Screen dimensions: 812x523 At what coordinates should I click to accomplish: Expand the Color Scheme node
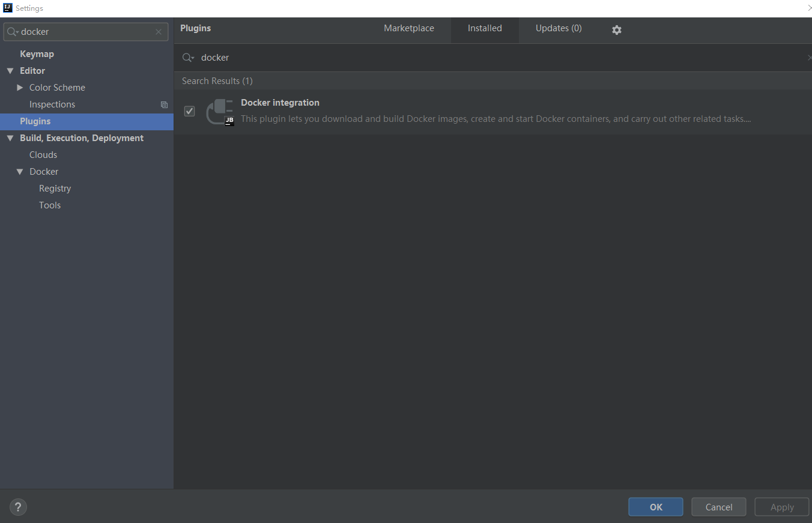20,88
